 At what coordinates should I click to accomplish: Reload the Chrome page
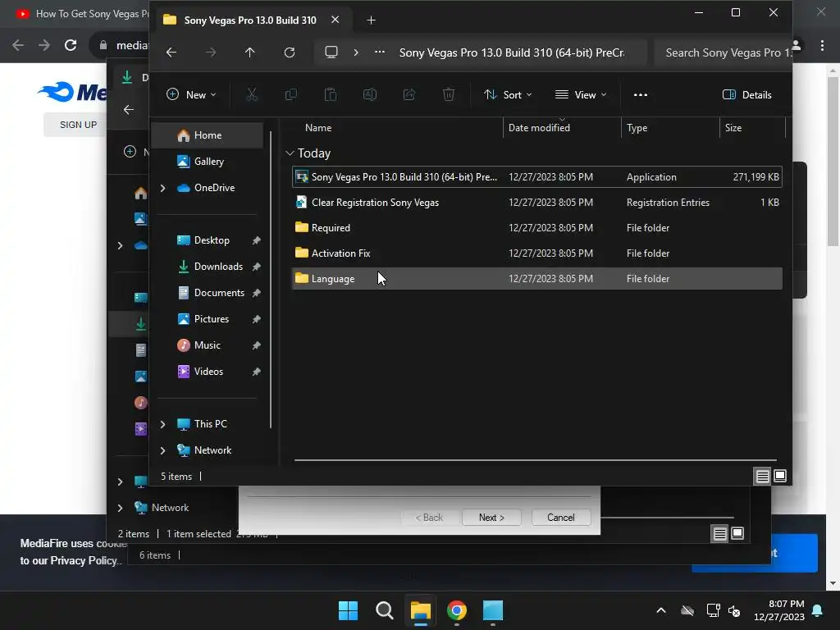[x=71, y=45]
